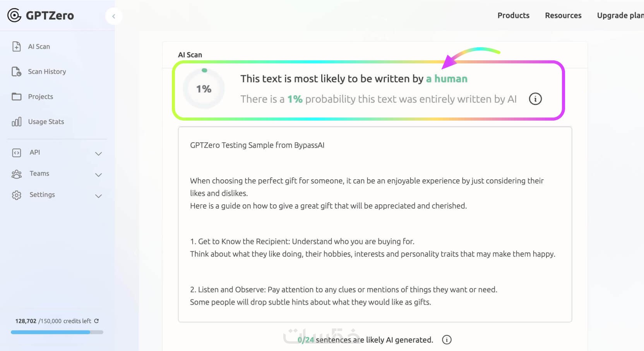Click the Projects folder icon
The image size is (644, 351).
click(16, 97)
